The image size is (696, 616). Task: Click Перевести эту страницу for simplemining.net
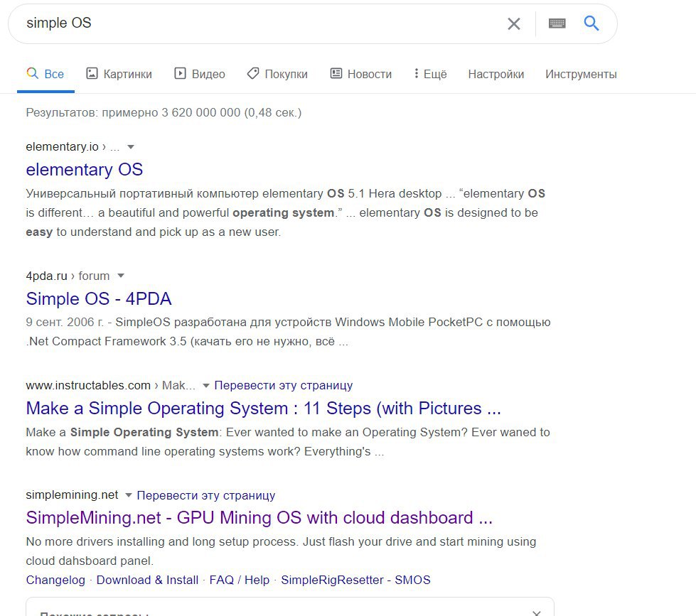click(x=206, y=495)
